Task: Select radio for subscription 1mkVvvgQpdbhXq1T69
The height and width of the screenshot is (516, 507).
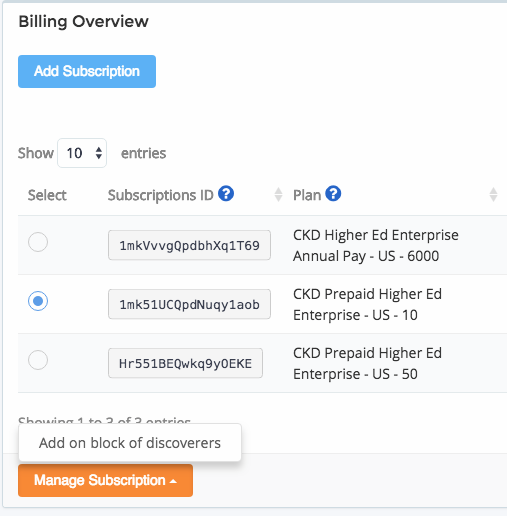Action: [x=38, y=242]
